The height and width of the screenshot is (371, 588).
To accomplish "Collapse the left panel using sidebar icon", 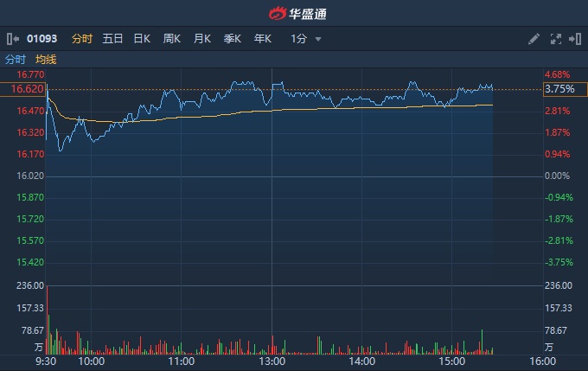I will [x=13, y=39].
